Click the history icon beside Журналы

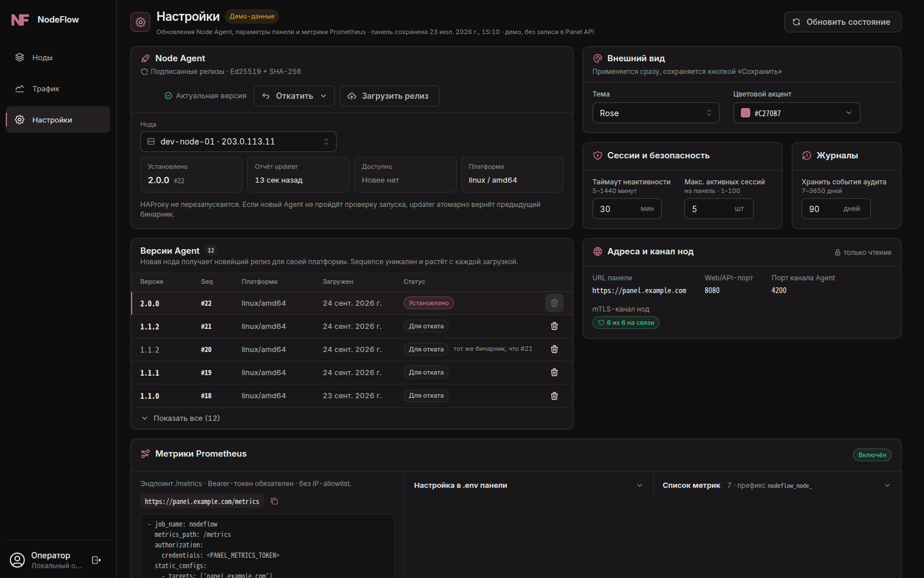(x=807, y=155)
